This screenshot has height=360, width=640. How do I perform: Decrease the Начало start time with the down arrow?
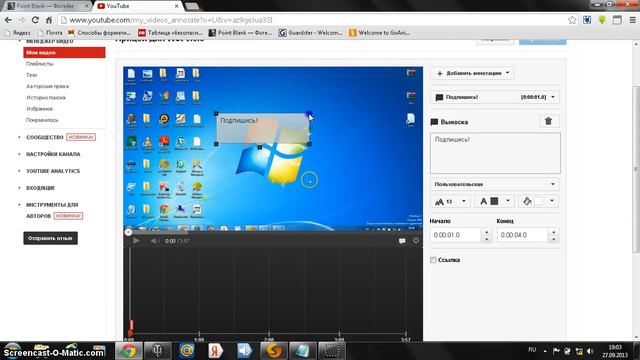coord(486,239)
